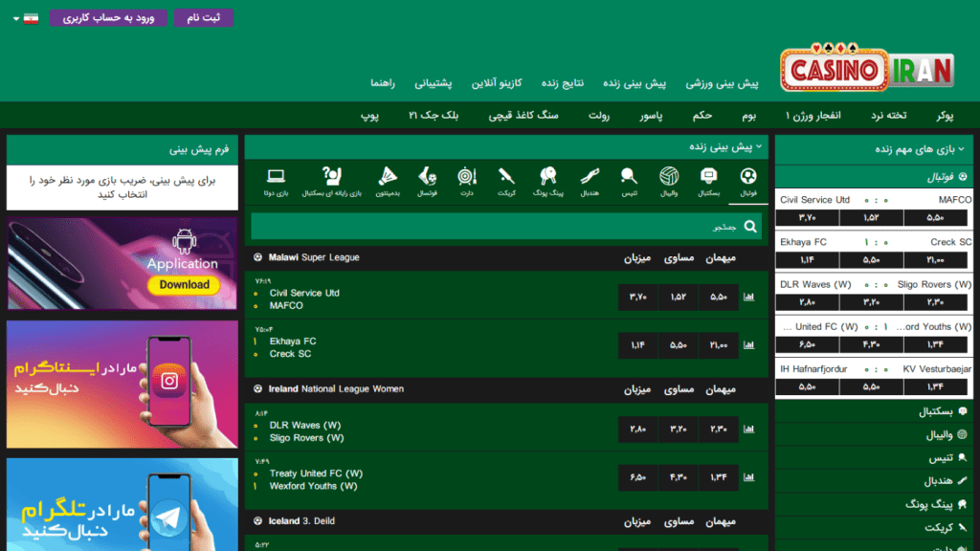The image size is (980, 551).
Task: Open کازینو آنلاین menu item
Action: tap(497, 83)
